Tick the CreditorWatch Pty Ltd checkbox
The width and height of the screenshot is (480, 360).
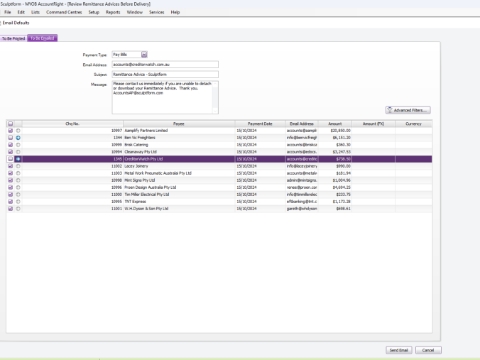coord(10,159)
